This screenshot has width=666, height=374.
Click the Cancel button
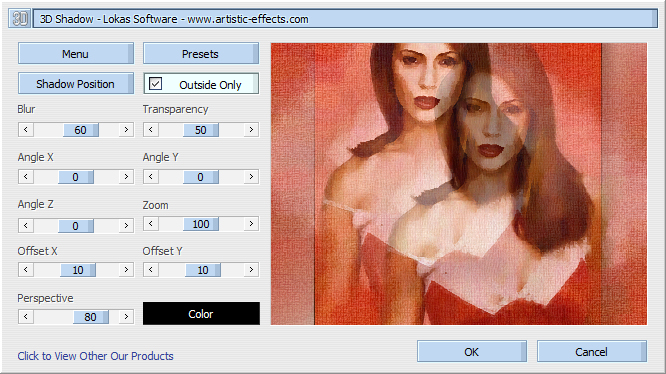coord(592,352)
